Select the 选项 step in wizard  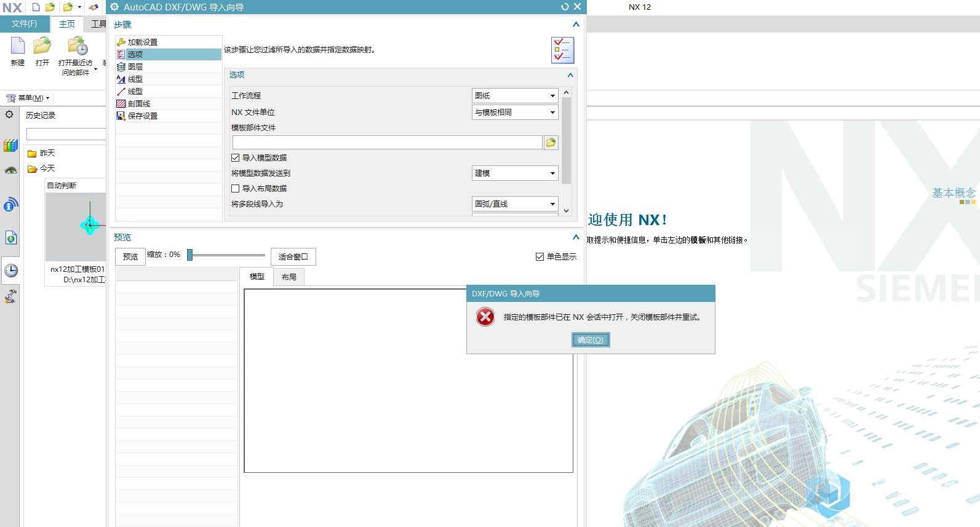tap(169, 55)
